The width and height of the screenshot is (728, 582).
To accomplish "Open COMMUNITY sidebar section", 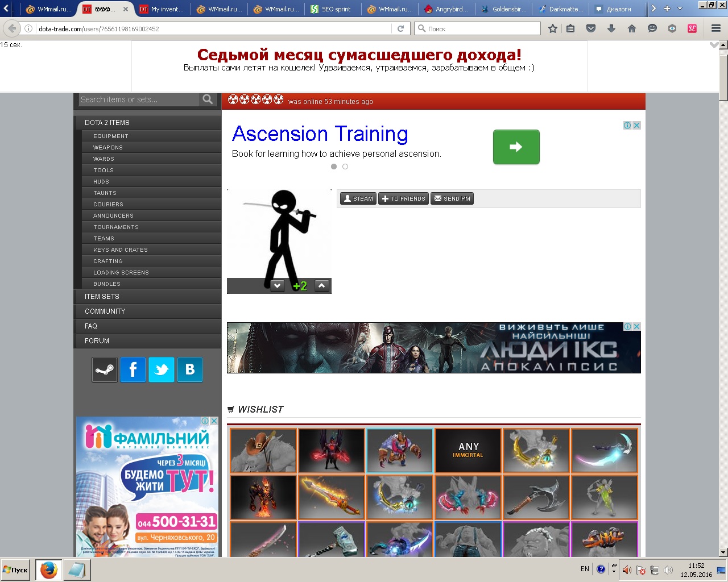I will pyautogui.click(x=148, y=311).
